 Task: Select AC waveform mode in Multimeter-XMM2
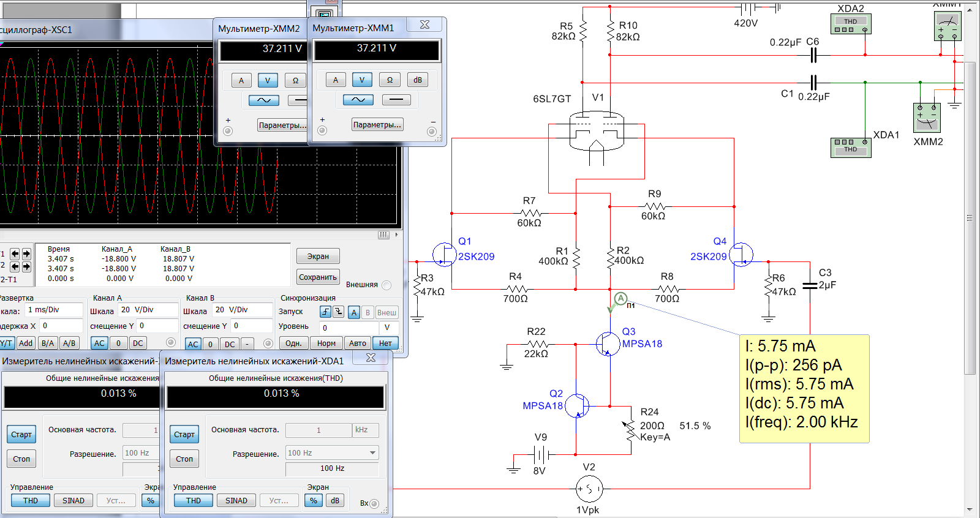pyautogui.click(x=264, y=100)
